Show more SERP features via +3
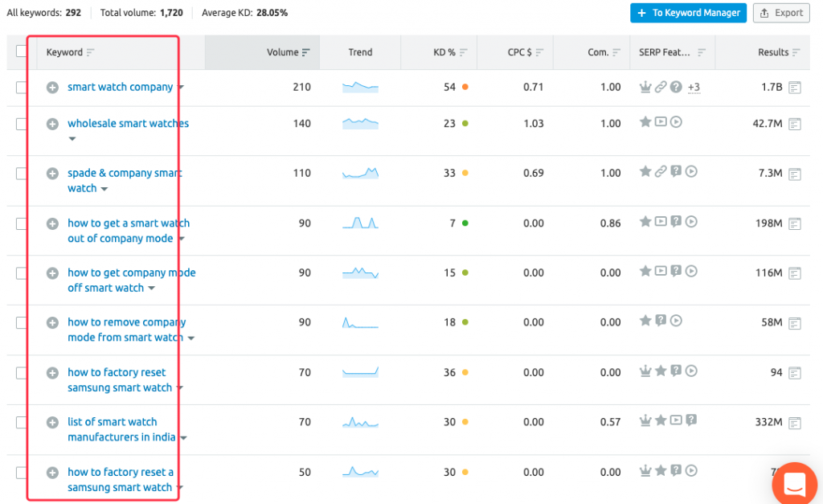The width and height of the screenshot is (823, 504). pos(694,87)
